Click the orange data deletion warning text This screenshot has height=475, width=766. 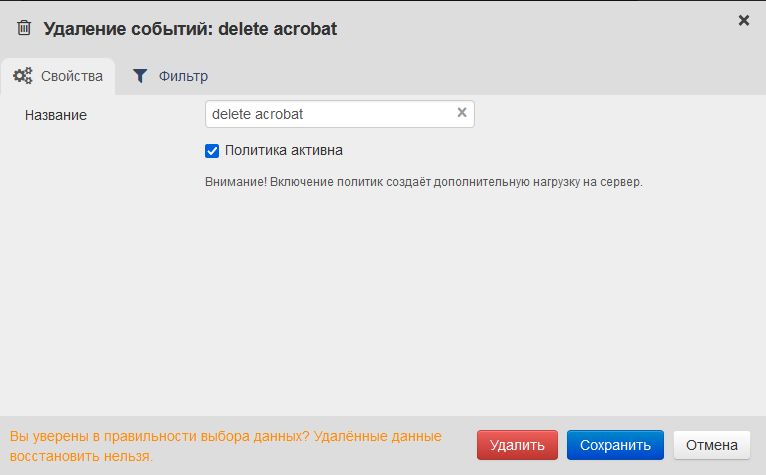[225, 446]
